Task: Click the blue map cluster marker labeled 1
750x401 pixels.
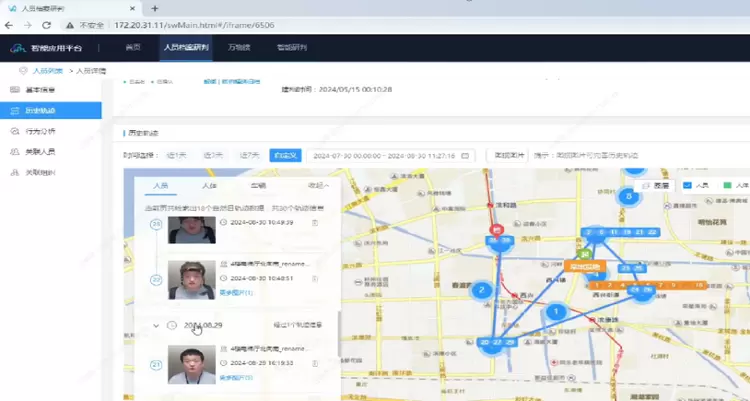Action: pos(556,313)
